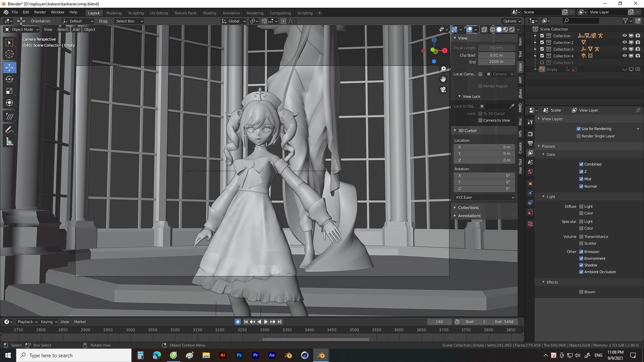Screen dimensions: 644x362
Task: Switch to rendered viewport shading mode
Action: click(512, 29)
